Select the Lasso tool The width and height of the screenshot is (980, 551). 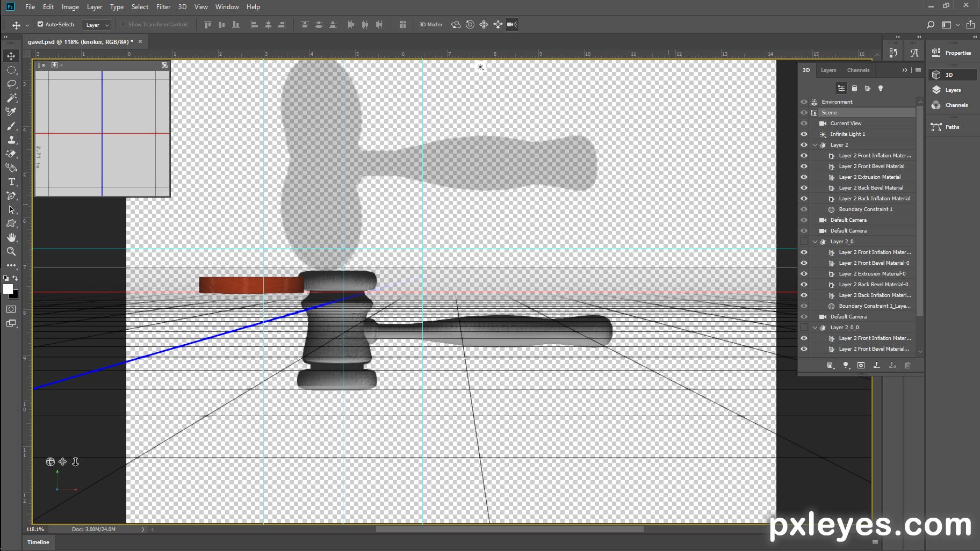click(11, 84)
